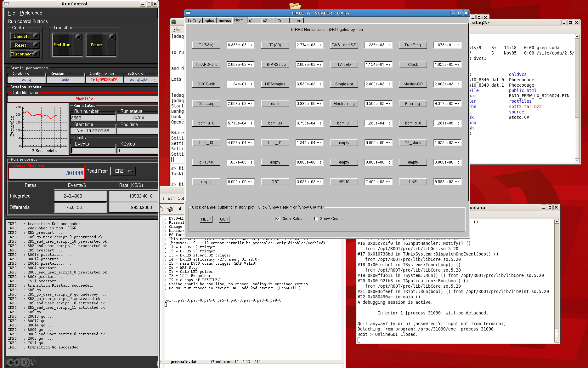Click the 'transition Go succeeded.' log line
The image size is (588, 368).
[54, 347]
